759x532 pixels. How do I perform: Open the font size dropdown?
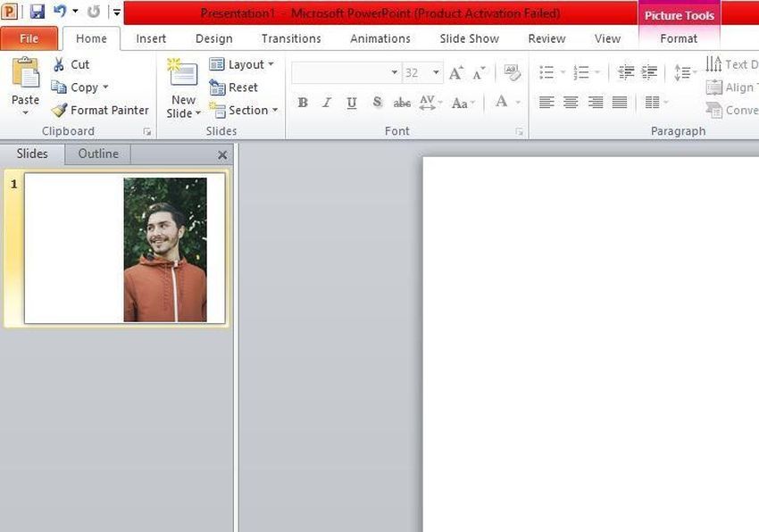coord(436,73)
